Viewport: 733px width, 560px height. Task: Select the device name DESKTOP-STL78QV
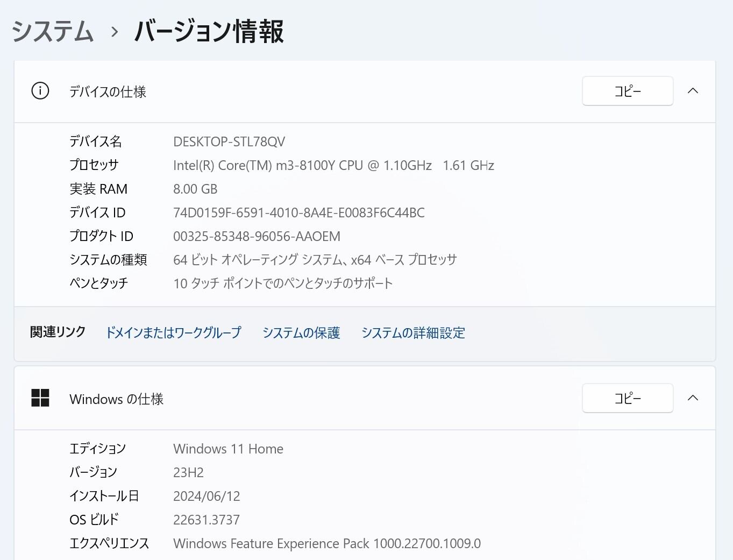pyautogui.click(x=229, y=141)
